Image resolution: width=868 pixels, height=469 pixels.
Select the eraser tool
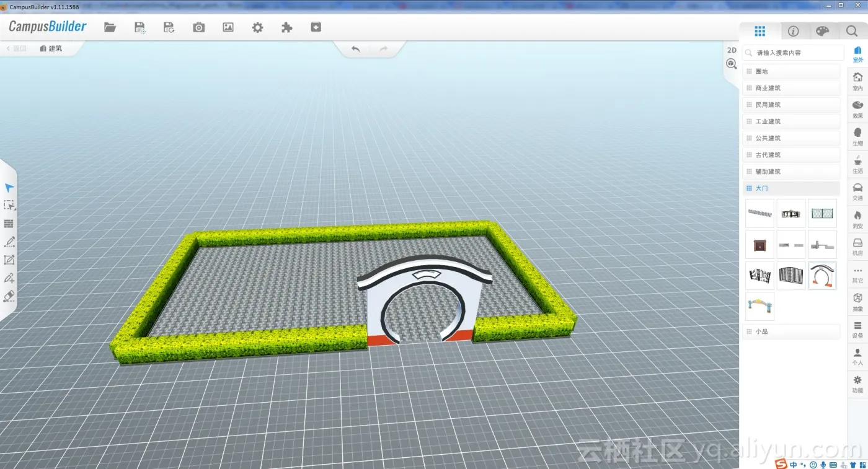(9, 296)
